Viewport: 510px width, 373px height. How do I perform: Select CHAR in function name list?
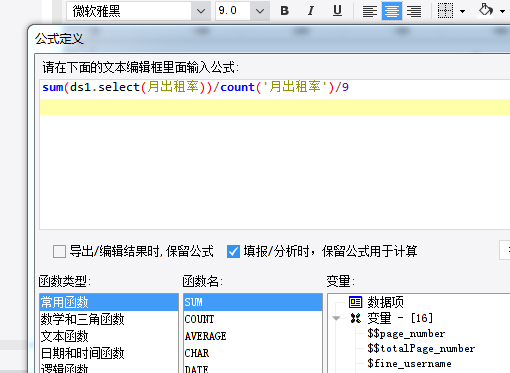point(253,353)
